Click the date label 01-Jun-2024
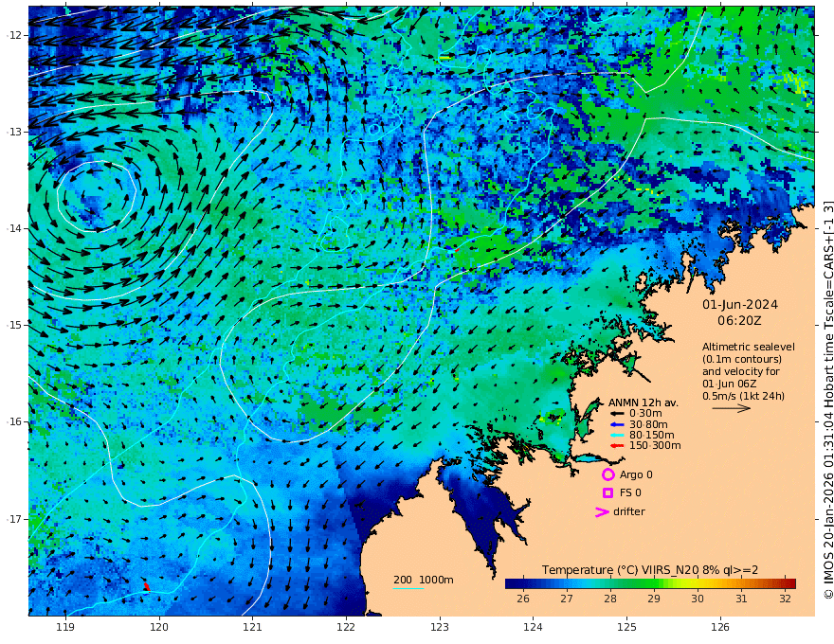The image size is (834, 644). [x=740, y=305]
